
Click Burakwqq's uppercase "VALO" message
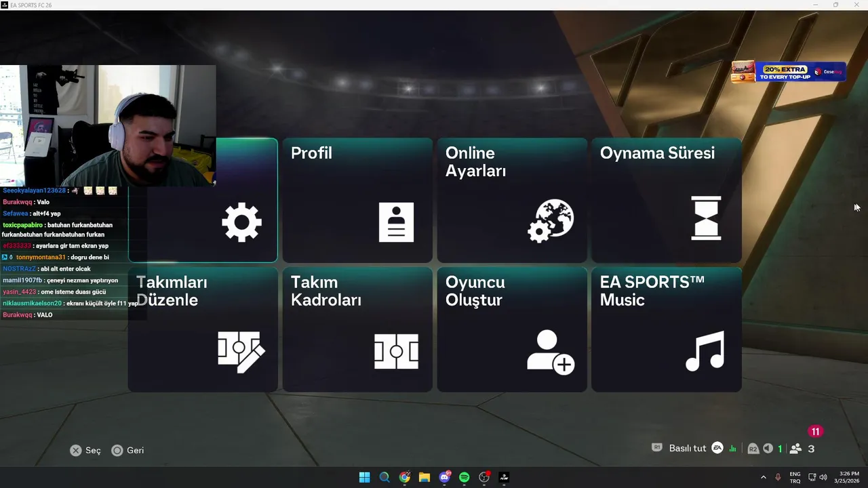28,315
